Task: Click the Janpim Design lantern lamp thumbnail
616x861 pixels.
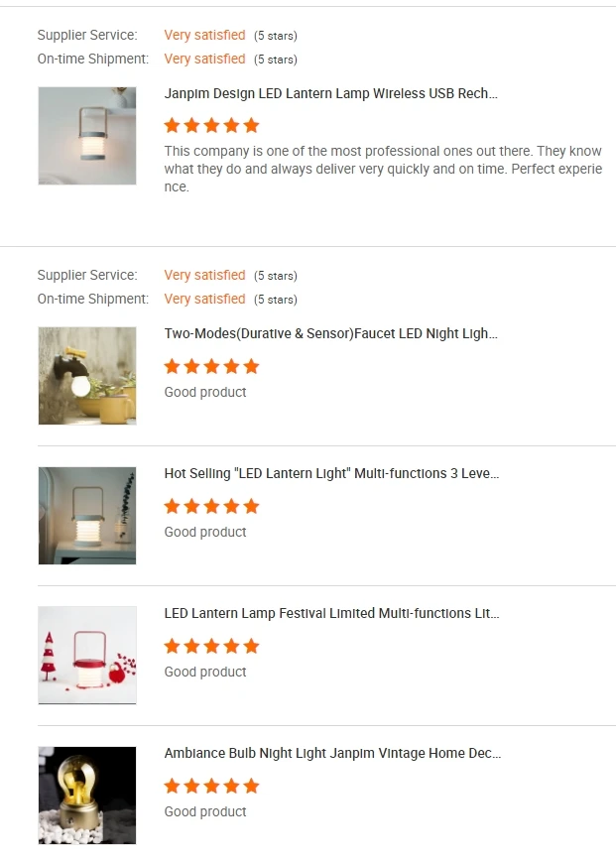Action: point(87,136)
